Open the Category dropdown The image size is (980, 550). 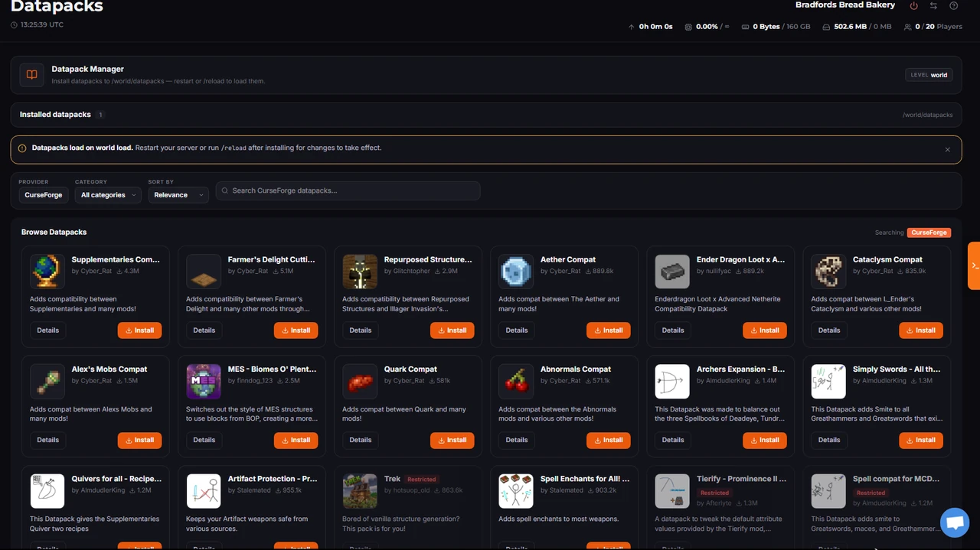(x=108, y=195)
